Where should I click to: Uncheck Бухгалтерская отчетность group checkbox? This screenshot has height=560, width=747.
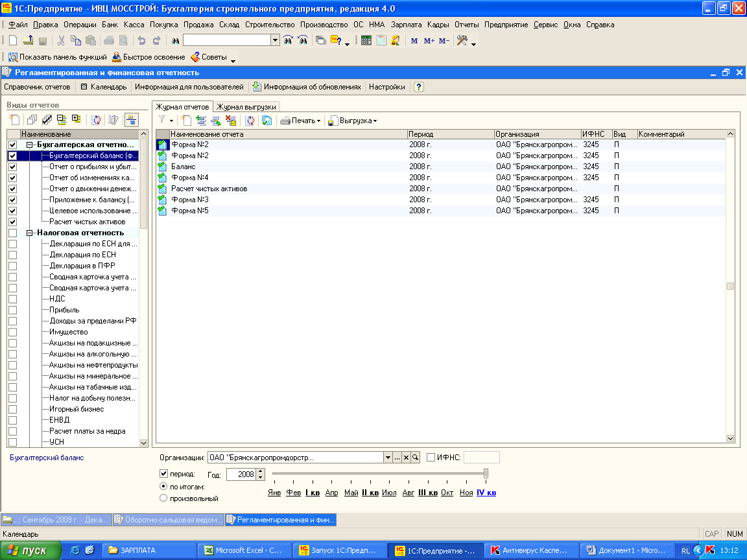[13, 145]
